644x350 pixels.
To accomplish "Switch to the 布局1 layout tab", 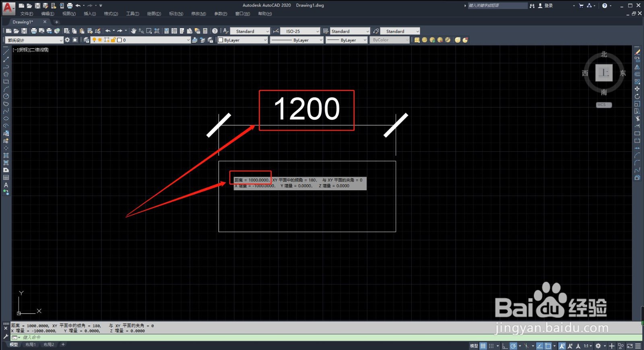I will (31, 345).
